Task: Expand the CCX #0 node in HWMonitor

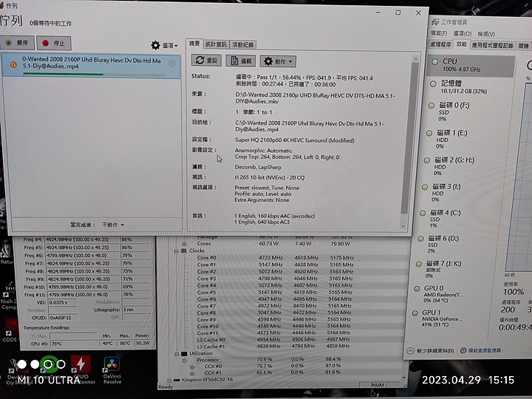Action: 192,366
